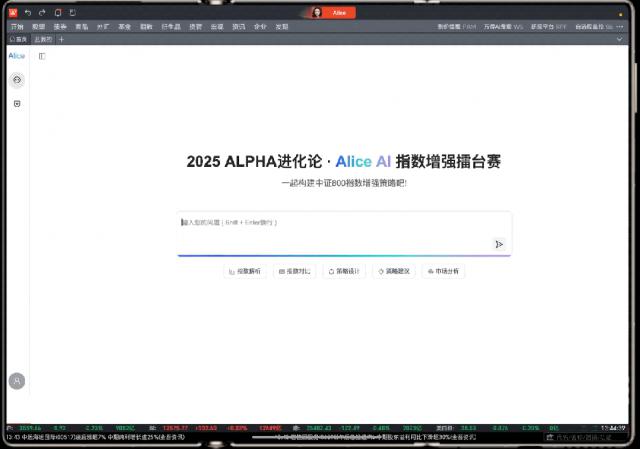Open the chat icon in the left sidebar
The image size is (640, 449).
(x=17, y=79)
